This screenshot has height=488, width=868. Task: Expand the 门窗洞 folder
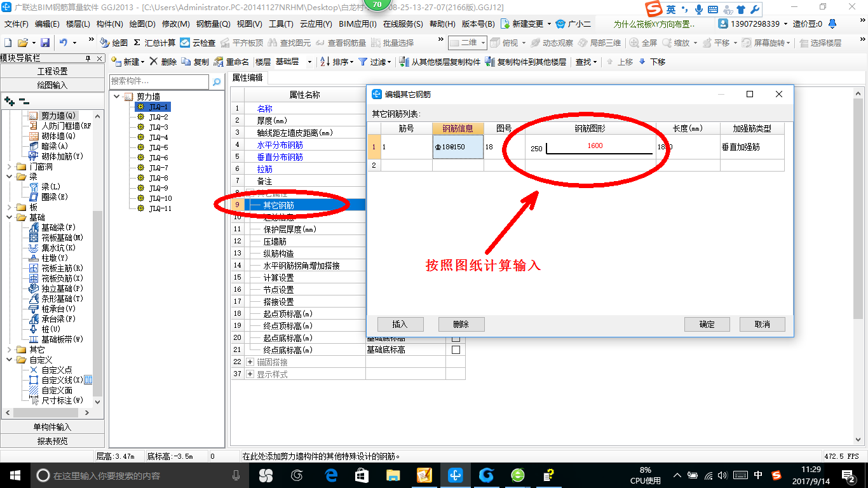[9, 166]
